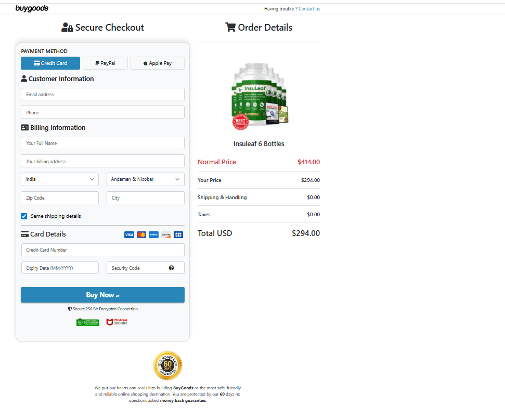This screenshot has width=505, height=420.
Task: Open the country dropdown showing India
Action: click(59, 179)
